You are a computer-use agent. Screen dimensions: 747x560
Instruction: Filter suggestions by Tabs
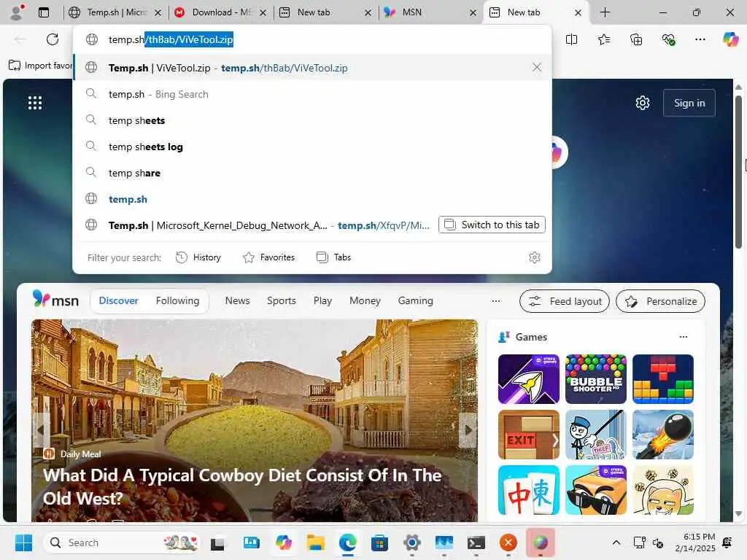pyautogui.click(x=334, y=257)
